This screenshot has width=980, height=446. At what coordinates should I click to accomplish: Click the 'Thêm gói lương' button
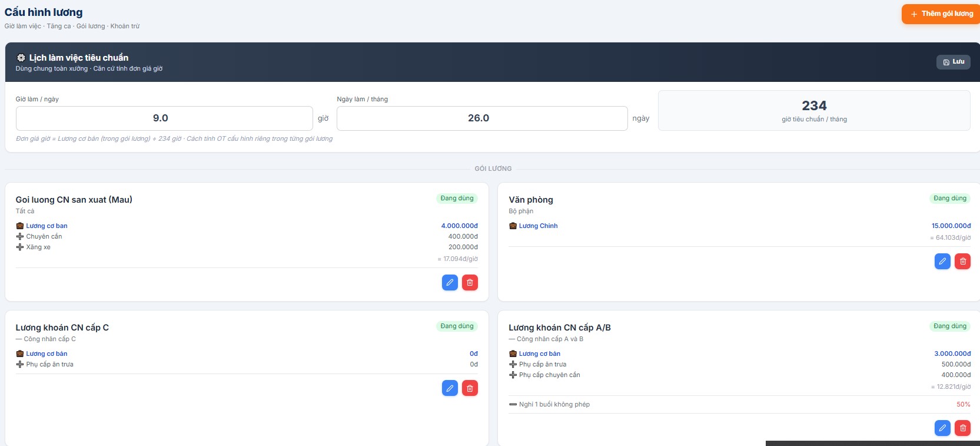941,14
